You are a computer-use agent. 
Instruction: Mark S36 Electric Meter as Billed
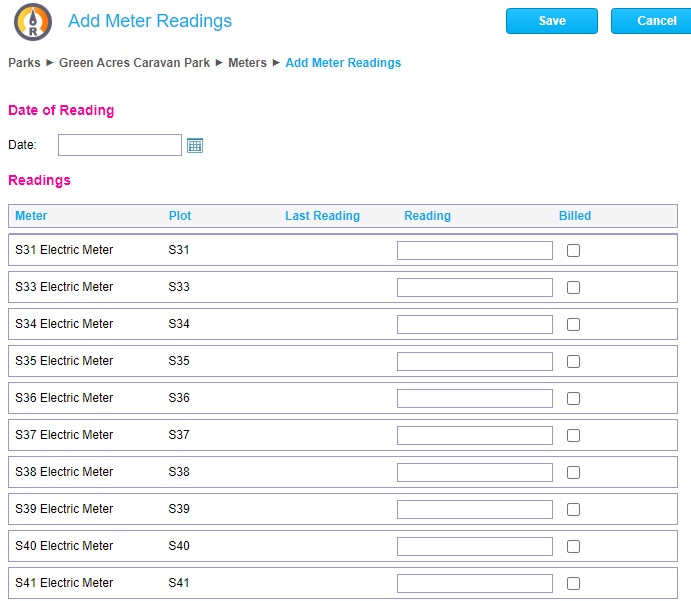(x=573, y=399)
